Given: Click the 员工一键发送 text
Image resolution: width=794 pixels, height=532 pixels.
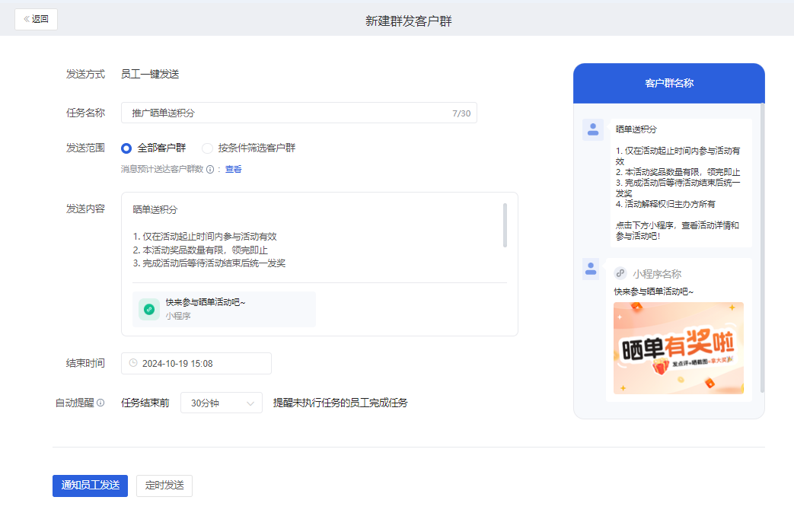Looking at the screenshot, I should (150, 74).
